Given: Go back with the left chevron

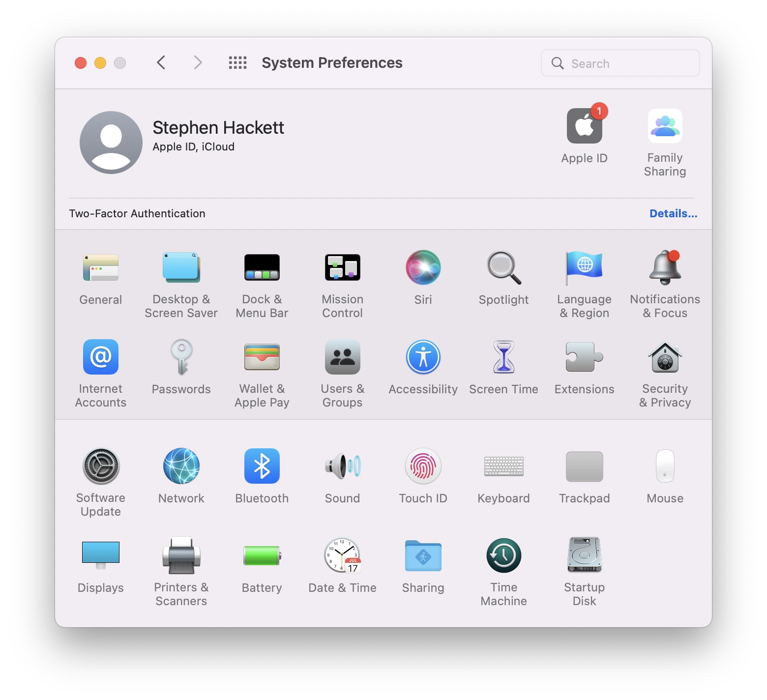Looking at the screenshot, I should pyautogui.click(x=161, y=62).
